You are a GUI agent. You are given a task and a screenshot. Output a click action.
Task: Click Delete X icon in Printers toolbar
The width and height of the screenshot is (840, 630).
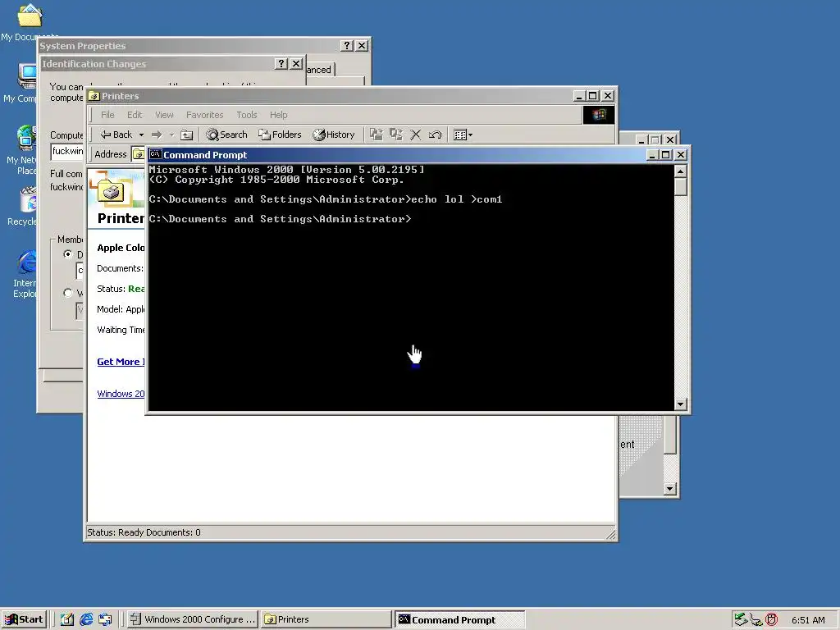click(x=416, y=135)
